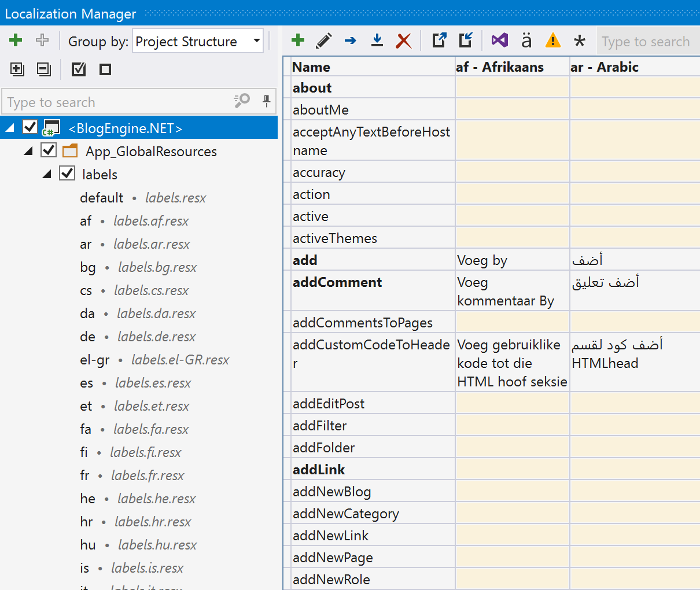Click the Name column header
The width and height of the screenshot is (700, 590).
311,67
